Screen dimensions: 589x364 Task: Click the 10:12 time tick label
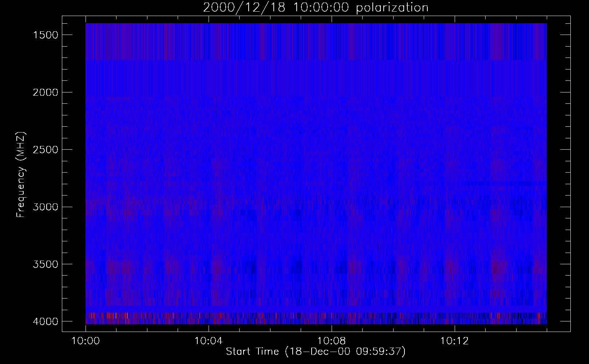(455, 341)
